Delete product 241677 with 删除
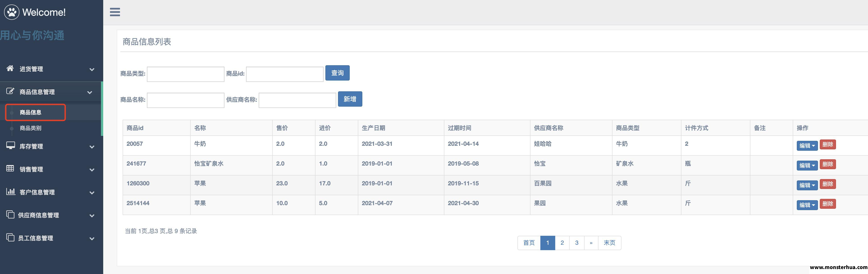 [828, 164]
